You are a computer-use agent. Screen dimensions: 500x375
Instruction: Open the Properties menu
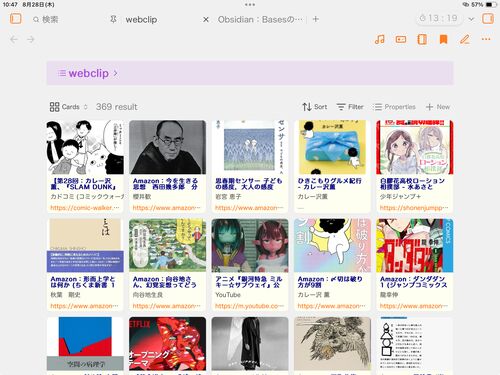394,107
